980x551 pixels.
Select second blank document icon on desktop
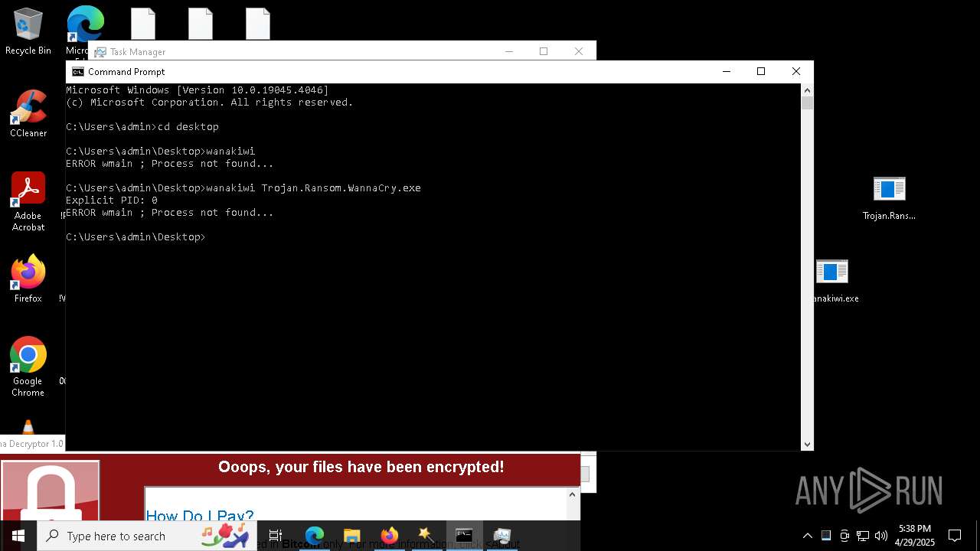(201, 24)
